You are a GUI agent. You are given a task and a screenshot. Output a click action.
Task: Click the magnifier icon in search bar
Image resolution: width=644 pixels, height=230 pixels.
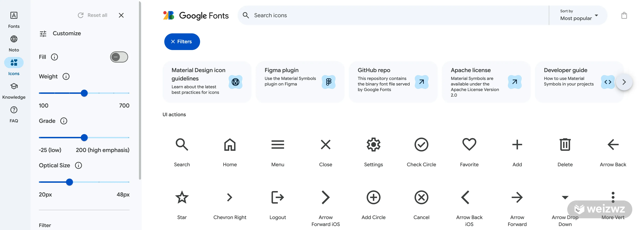click(x=246, y=15)
